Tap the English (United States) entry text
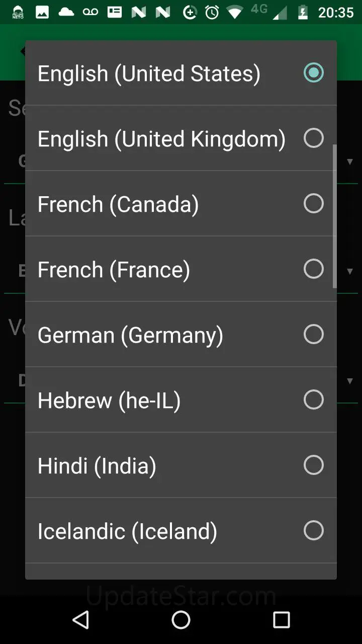Screen dimensions: 362x644 click(149, 73)
